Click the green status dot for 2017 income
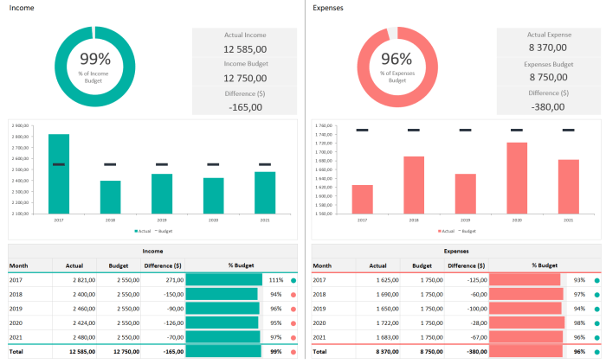Screen dimensions: 606x364 (293, 281)
